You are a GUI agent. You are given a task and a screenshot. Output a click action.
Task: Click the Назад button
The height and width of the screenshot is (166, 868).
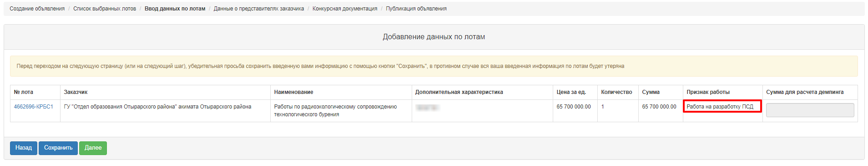[24, 148]
